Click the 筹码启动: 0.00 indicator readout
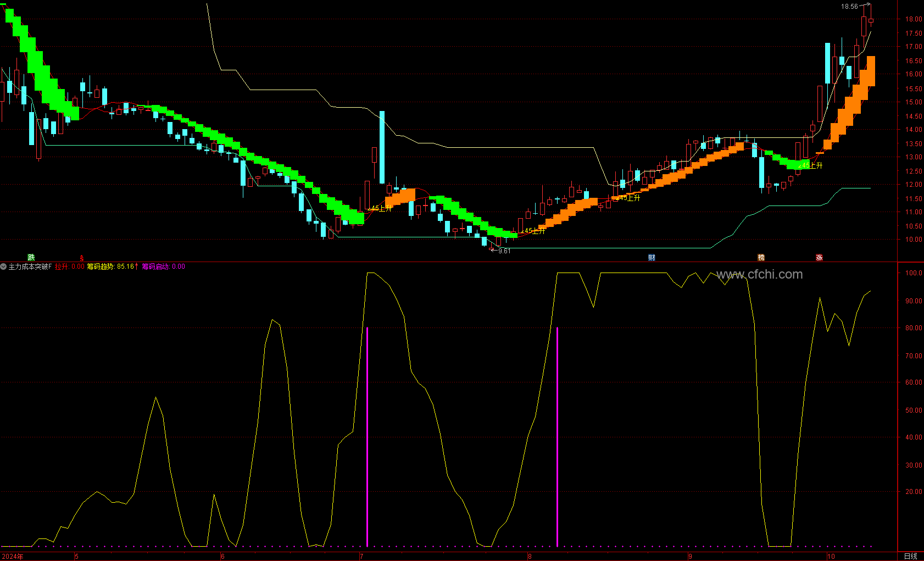Viewport: 924px width, 561px height. coord(164,266)
